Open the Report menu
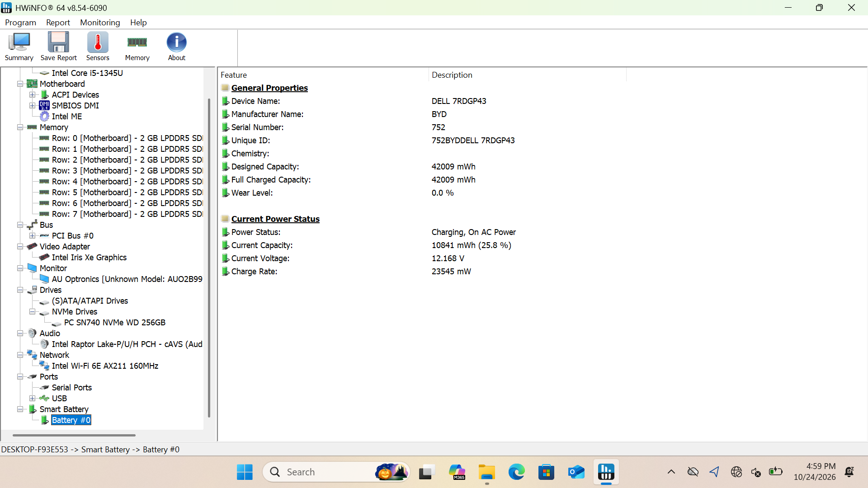Screen dimensions: 868x488 58,23
